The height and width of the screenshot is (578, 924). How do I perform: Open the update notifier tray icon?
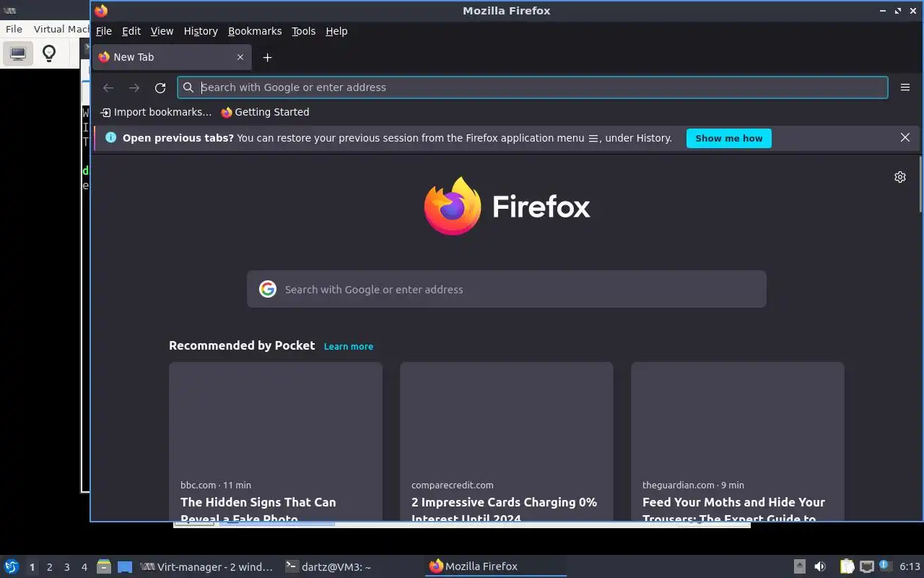click(884, 566)
